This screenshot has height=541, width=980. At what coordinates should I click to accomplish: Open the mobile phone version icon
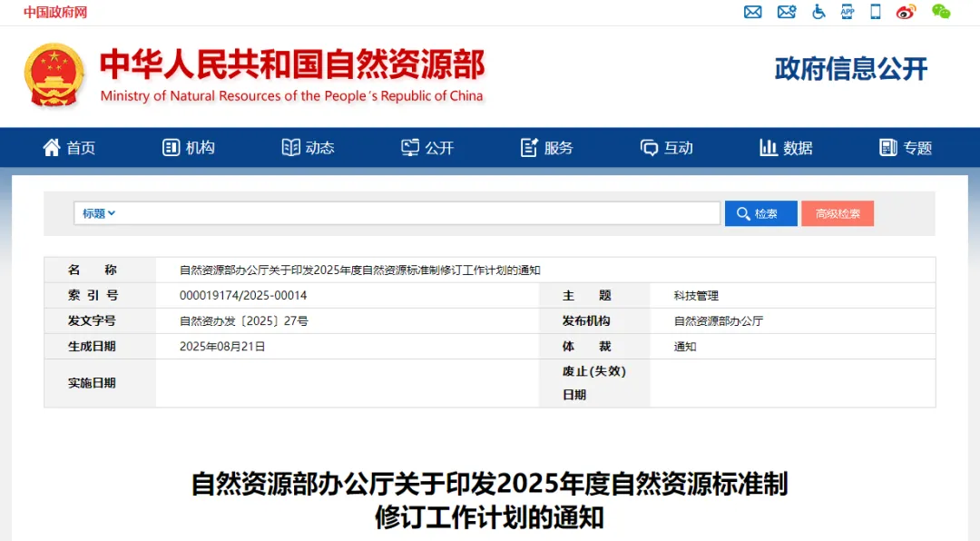pyautogui.click(x=876, y=12)
